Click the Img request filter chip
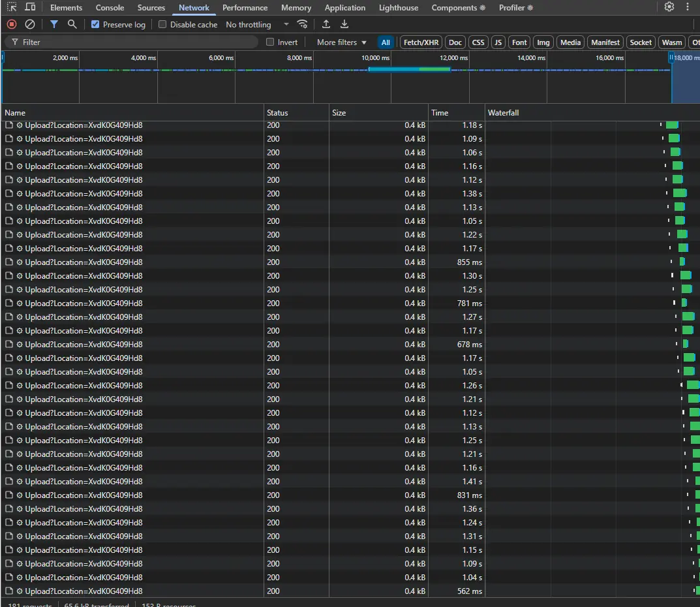The width and height of the screenshot is (700, 607). (x=543, y=42)
